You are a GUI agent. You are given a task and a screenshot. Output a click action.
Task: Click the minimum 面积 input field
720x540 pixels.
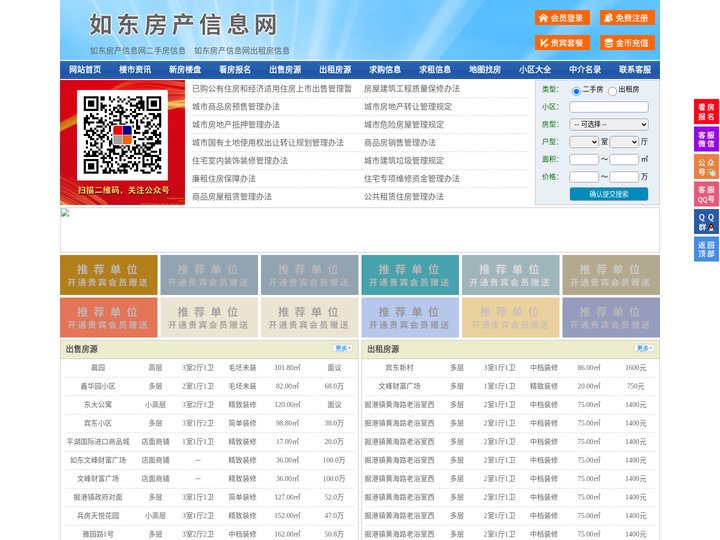[584, 159]
